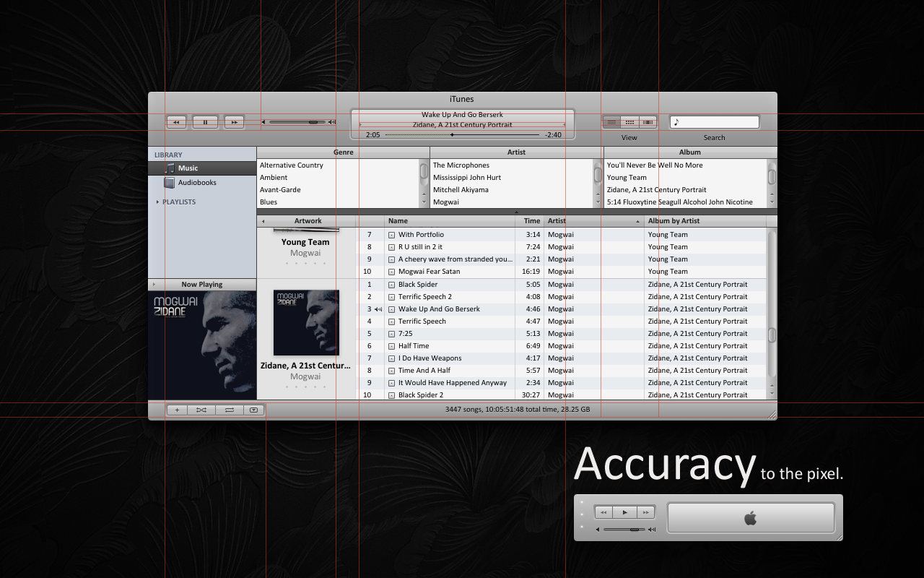This screenshot has height=578, width=924.
Task: Uncheck the Black Spider song checkbox
Action: point(391,285)
